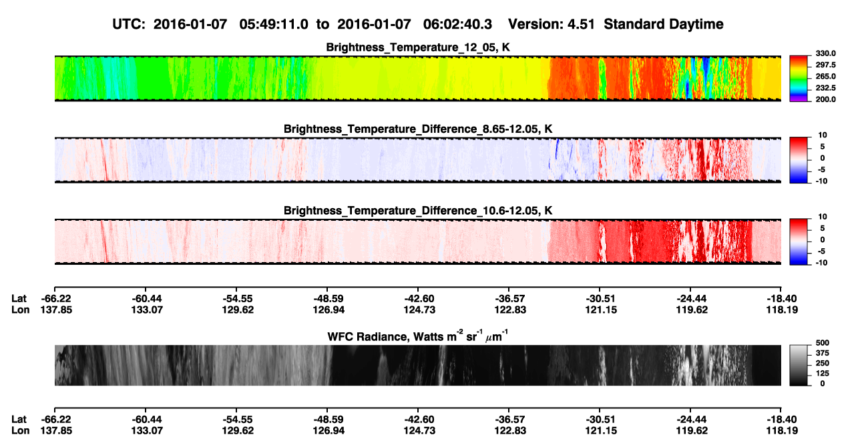Click the -10 tick of the 10.6-12.05 colorbar
The height and width of the screenshot is (445, 868).
coord(821,262)
